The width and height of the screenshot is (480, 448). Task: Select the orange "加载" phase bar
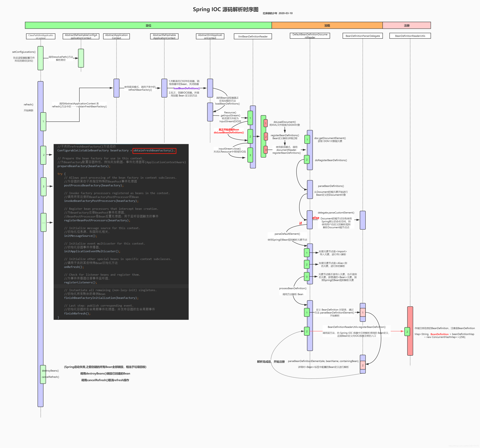(x=327, y=25)
